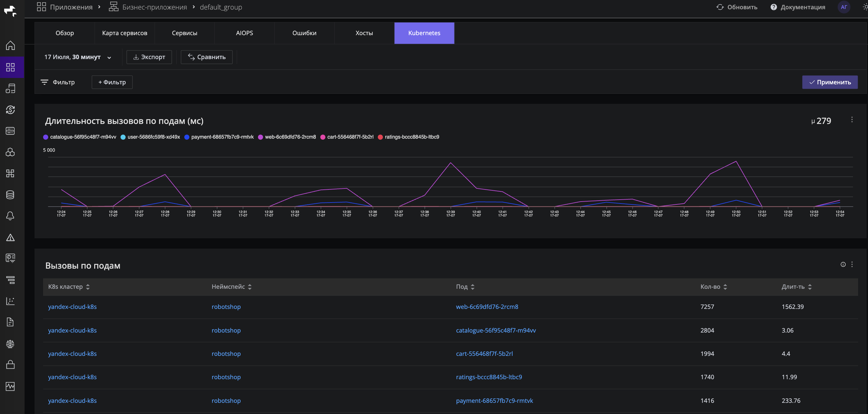Click the info icon in pods table
The image size is (868, 414).
(x=843, y=264)
